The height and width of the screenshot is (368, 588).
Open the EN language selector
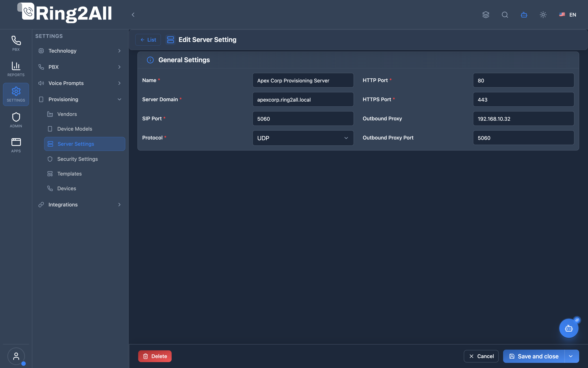pos(567,15)
